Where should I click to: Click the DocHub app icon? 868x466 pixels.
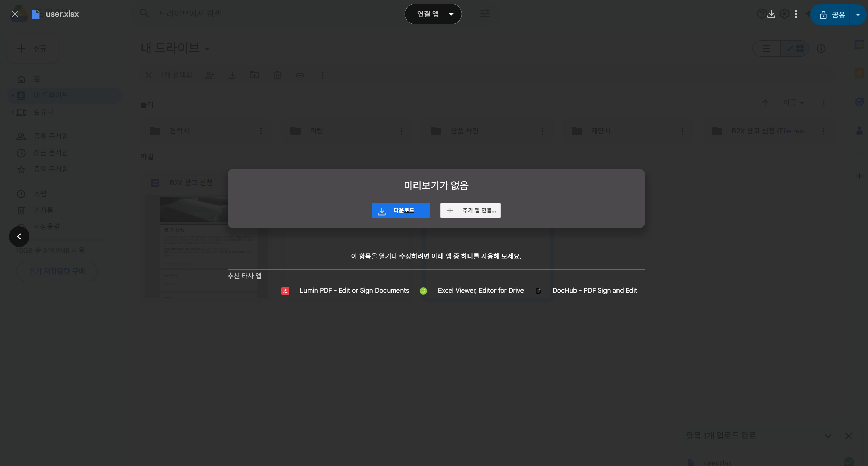[538, 291]
